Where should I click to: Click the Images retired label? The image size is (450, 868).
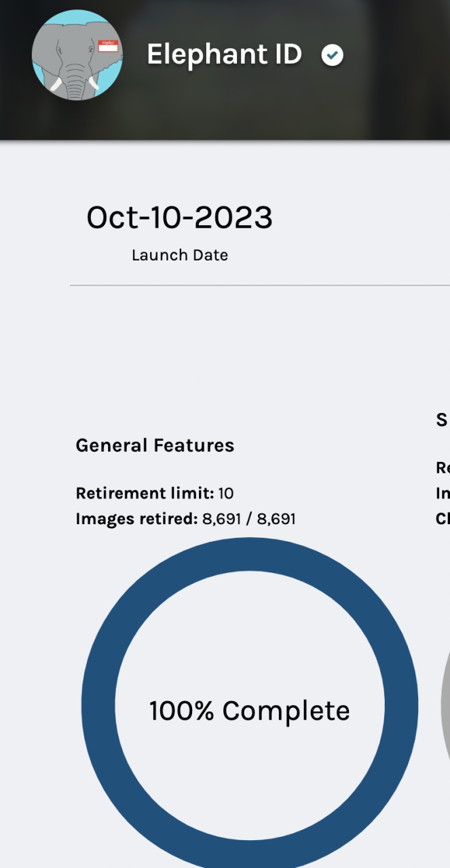tap(136, 519)
